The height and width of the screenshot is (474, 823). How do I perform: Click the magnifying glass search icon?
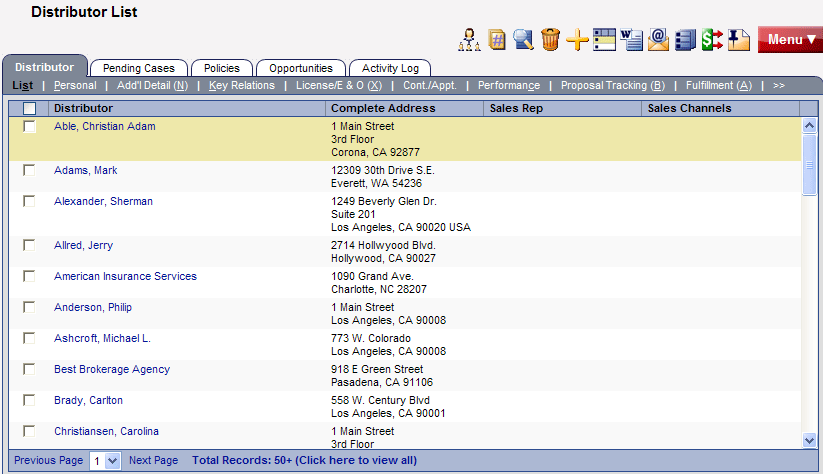click(x=523, y=39)
